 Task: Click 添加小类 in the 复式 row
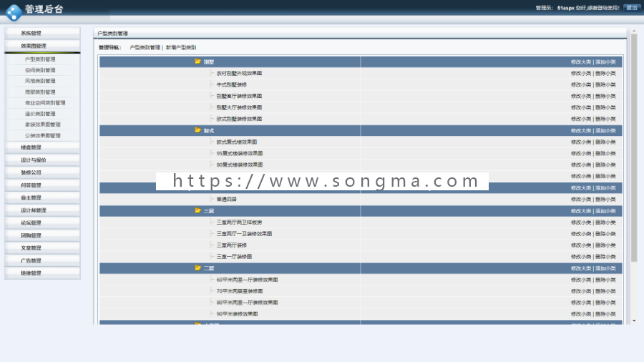605,130
